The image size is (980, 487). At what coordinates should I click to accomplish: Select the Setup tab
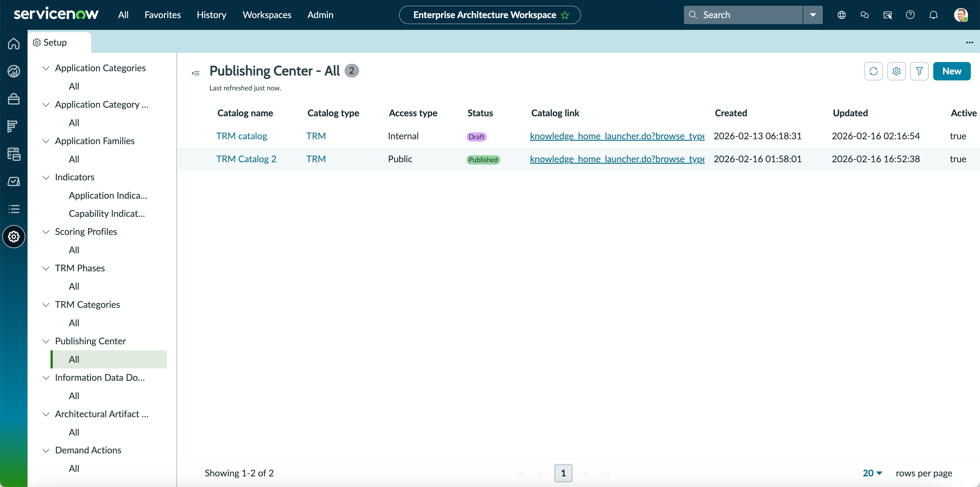pos(59,42)
